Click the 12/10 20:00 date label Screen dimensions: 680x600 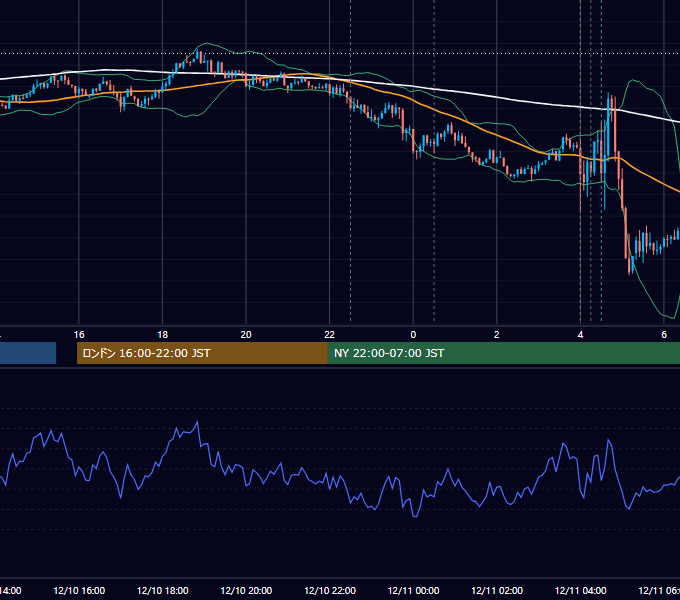(246, 591)
